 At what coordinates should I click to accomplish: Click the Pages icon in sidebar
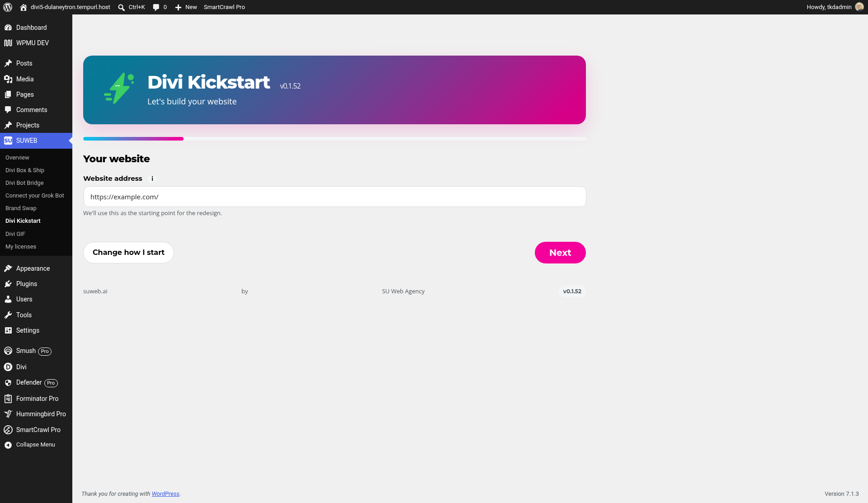click(8, 94)
